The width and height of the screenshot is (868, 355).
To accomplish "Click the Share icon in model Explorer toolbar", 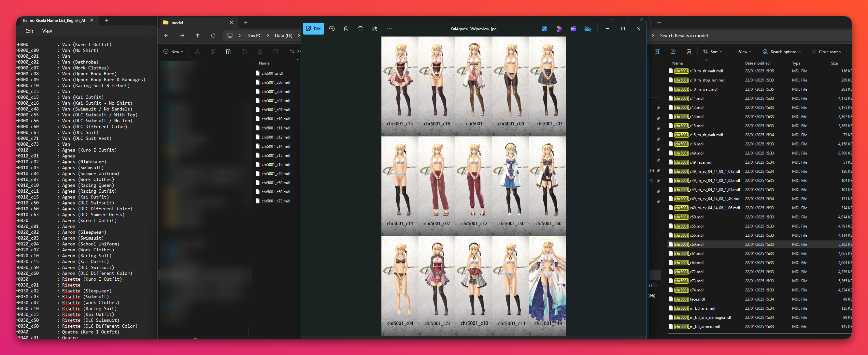I will (260, 52).
